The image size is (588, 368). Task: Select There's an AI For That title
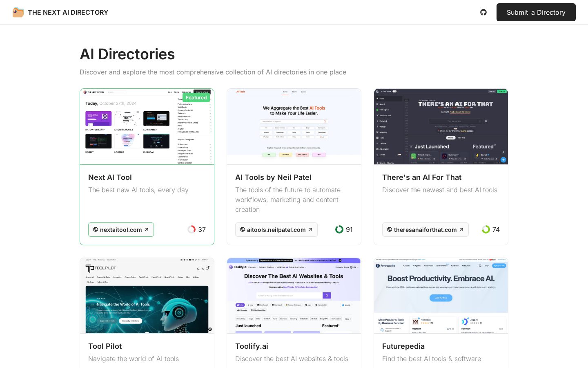pyautogui.click(x=422, y=177)
